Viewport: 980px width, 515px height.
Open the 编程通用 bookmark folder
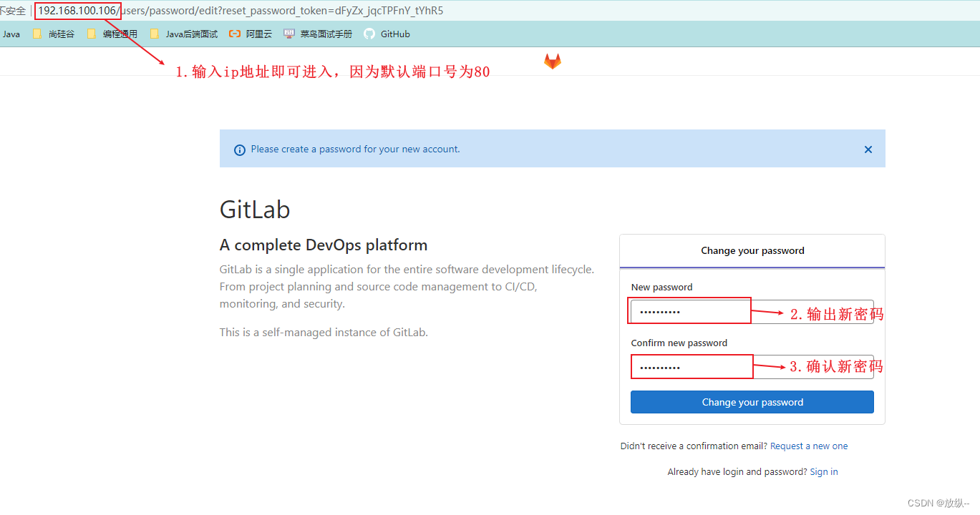tap(112, 34)
